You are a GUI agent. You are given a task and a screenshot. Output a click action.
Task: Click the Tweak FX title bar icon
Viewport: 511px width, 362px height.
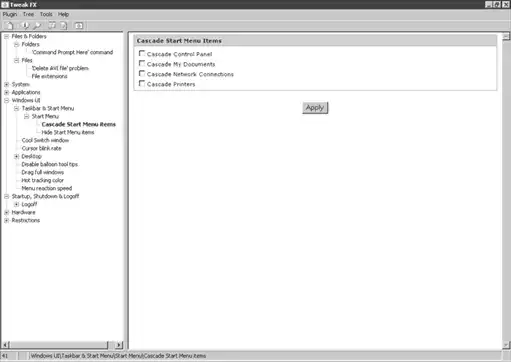point(5,5)
